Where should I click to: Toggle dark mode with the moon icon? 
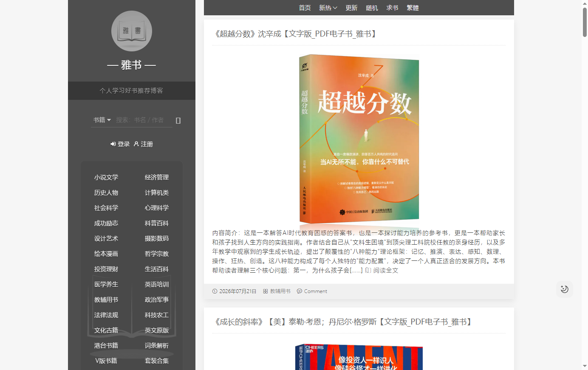[564, 289]
